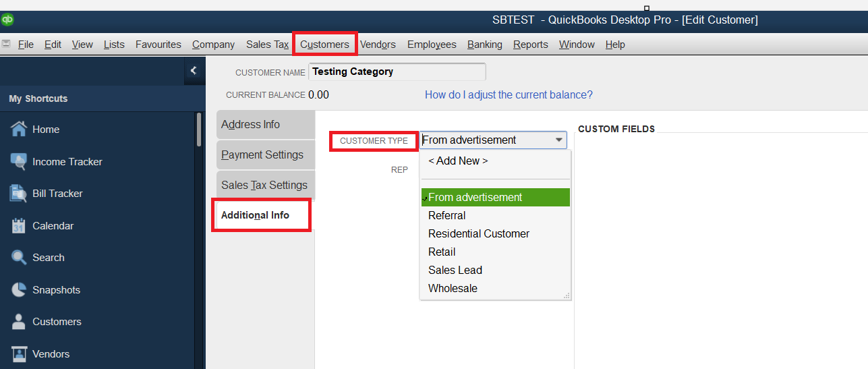Open the View menu

tap(82, 45)
